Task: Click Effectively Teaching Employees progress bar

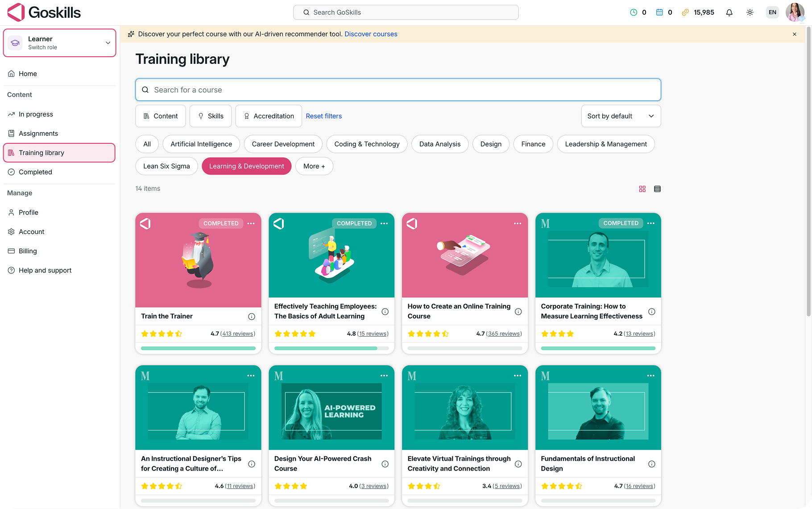Action: 331,348
